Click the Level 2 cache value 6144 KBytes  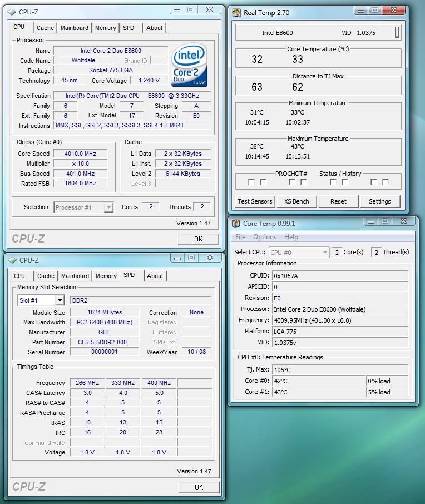pyautogui.click(x=183, y=174)
